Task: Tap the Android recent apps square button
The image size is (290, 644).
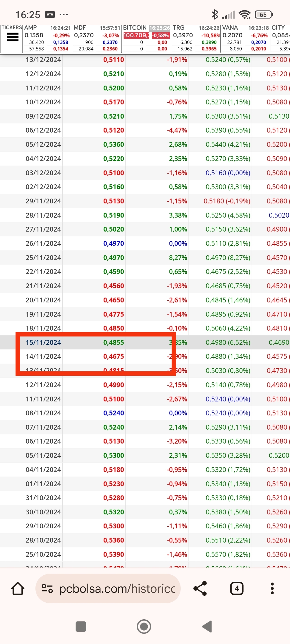Action: [81, 627]
